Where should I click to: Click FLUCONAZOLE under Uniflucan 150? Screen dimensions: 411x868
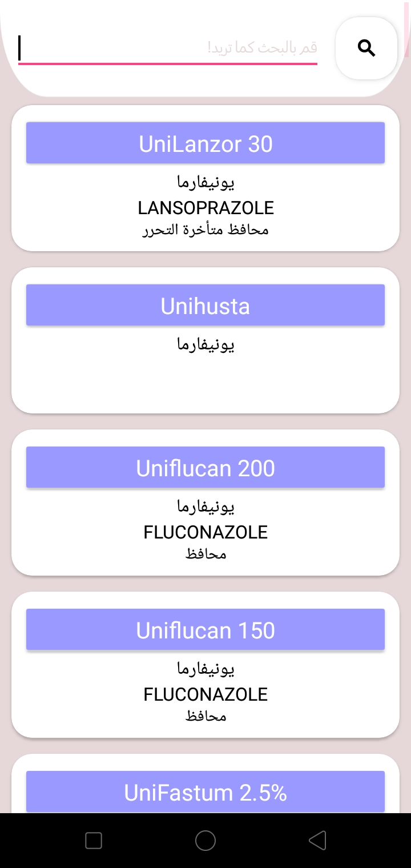(205, 694)
